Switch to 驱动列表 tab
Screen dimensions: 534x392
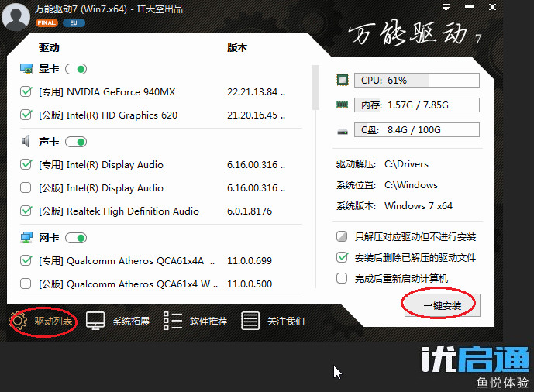pos(53,321)
